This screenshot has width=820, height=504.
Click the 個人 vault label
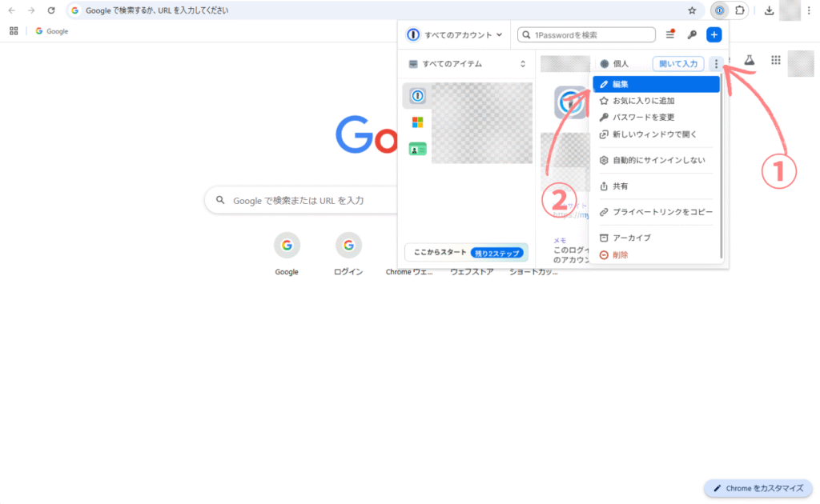coord(614,64)
